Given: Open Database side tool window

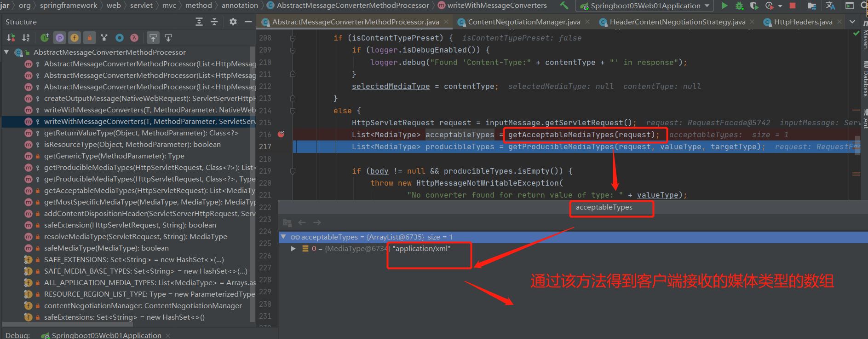Looking at the screenshot, I should 864,79.
